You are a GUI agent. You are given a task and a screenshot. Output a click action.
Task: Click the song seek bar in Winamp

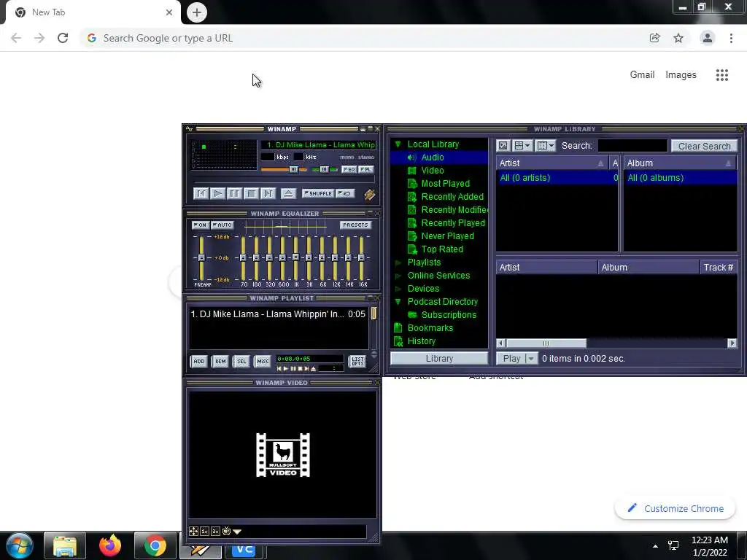[284, 181]
